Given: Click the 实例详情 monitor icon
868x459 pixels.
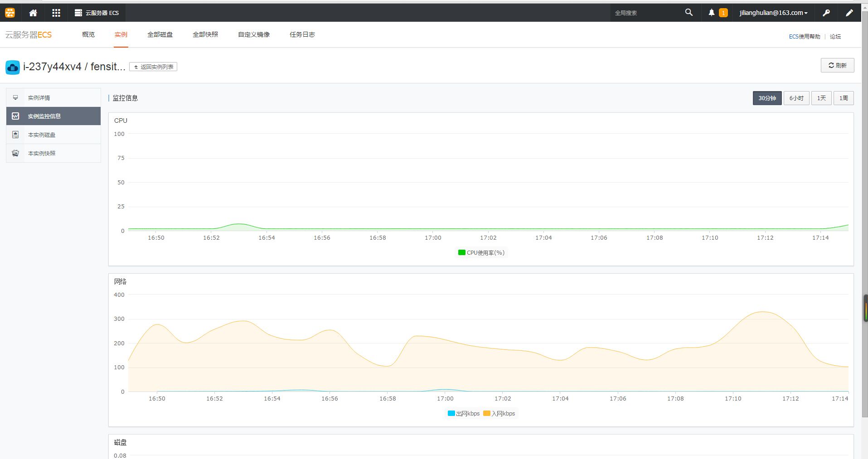Looking at the screenshot, I should point(15,97).
